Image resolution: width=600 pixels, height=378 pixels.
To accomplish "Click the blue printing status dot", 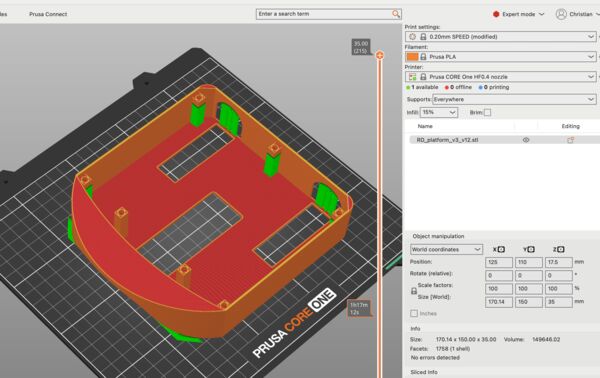I will (x=481, y=88).
